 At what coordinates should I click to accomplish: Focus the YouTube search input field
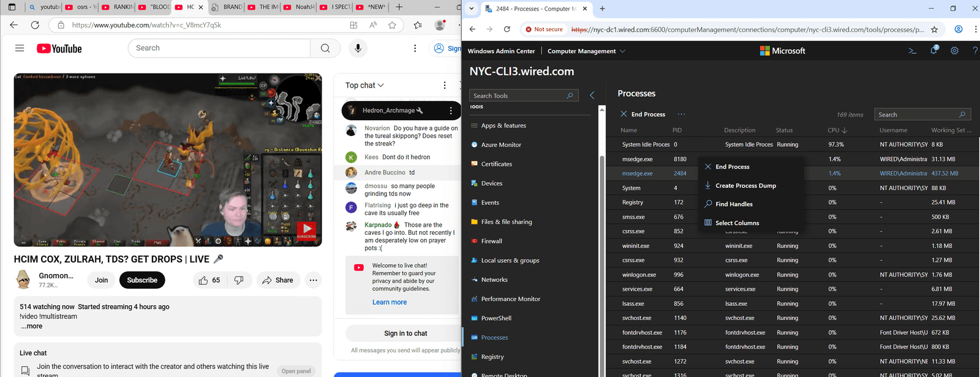tap(219, 48)
